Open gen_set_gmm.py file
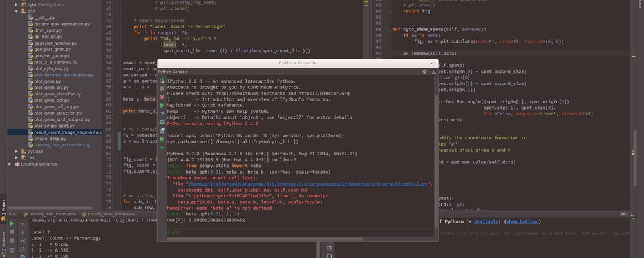The image size is (644, 258). pos(51,55)
